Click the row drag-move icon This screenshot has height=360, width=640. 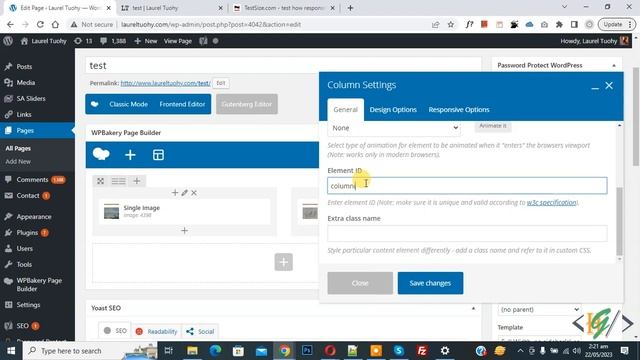[100, 181]
